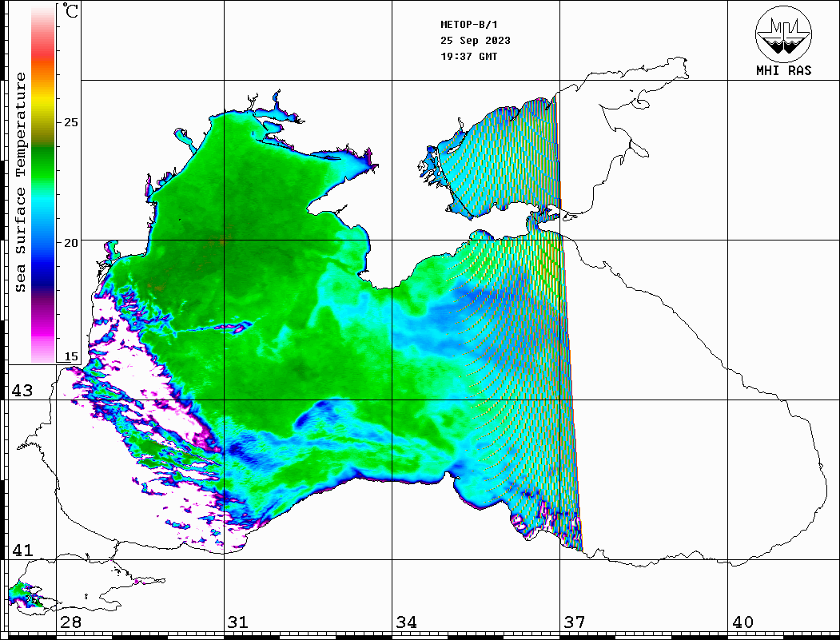The height and width of the screenshot is (640, 840).
Task: Click the 25 degree legend tick label
Action: tap(70, 122)
